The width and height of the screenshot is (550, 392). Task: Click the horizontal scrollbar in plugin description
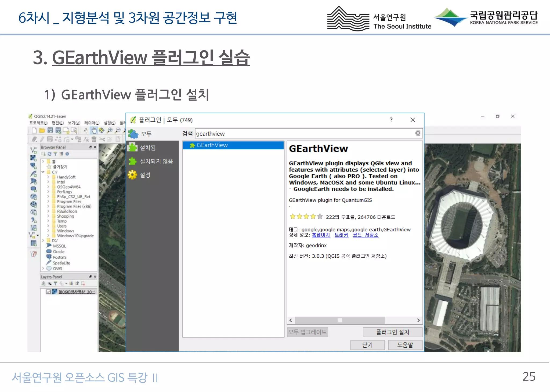point(340,320)
